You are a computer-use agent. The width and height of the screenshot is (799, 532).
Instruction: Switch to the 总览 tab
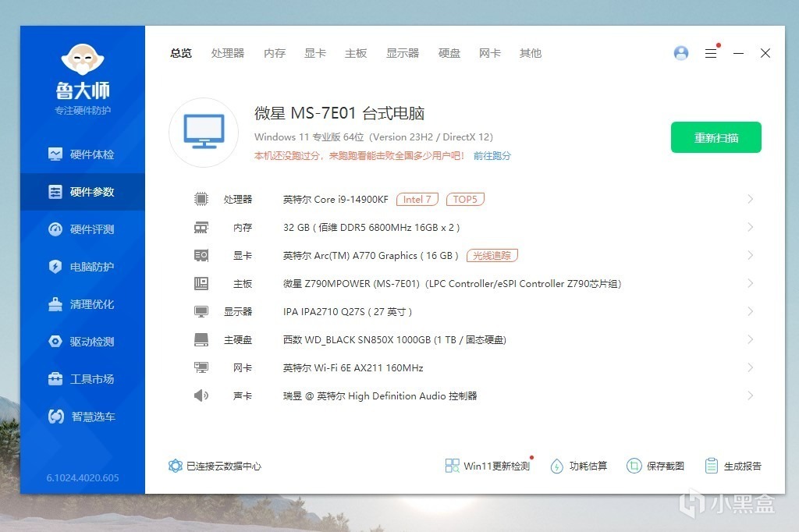tap(181, 53)
